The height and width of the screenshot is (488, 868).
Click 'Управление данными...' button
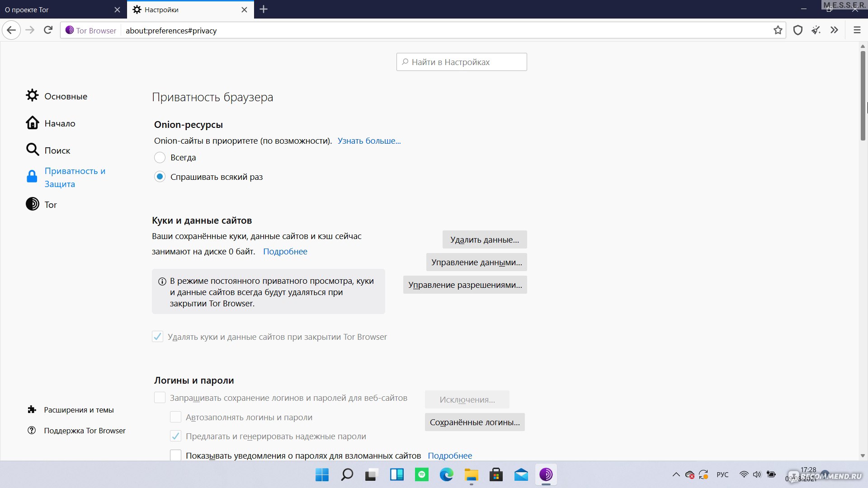476,262
